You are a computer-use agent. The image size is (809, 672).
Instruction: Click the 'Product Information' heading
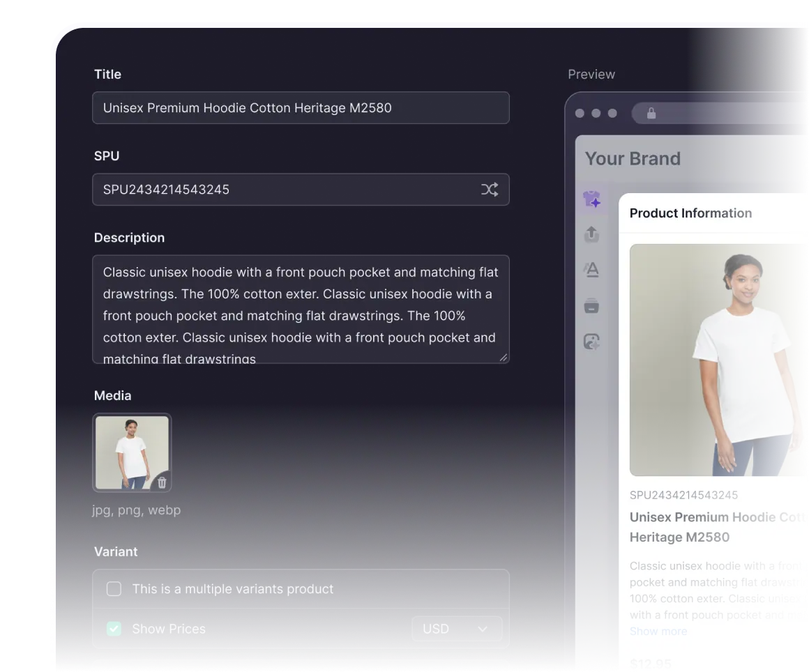[690, 213]
